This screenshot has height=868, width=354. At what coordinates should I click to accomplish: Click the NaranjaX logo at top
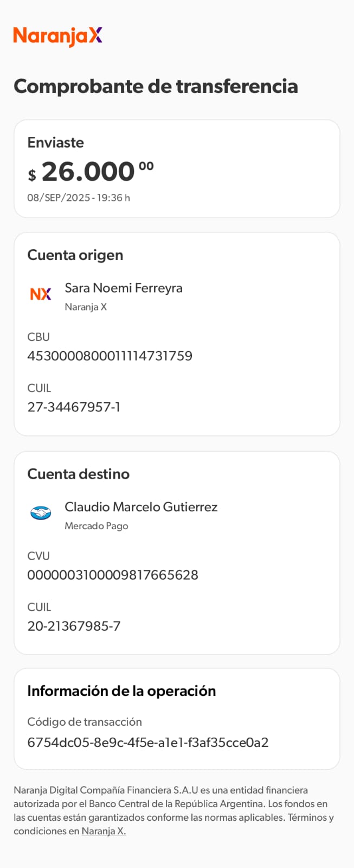point(58,36)
